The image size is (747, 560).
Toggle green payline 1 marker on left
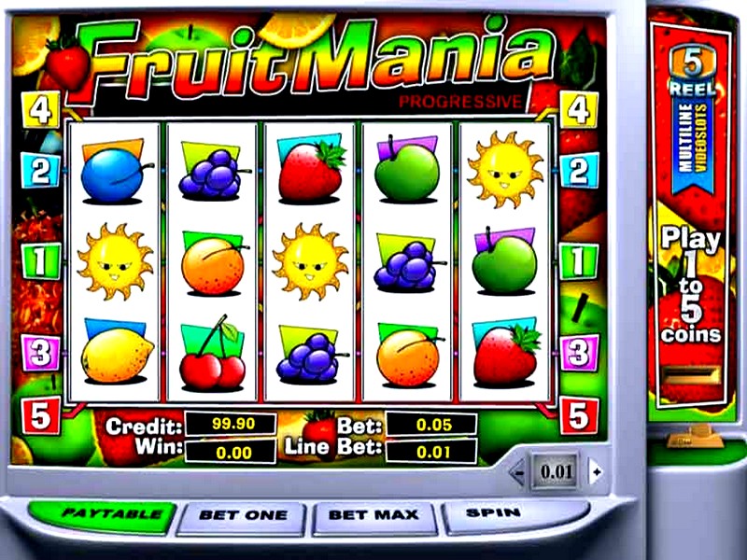pyautogui.click(x=41, y=261)
